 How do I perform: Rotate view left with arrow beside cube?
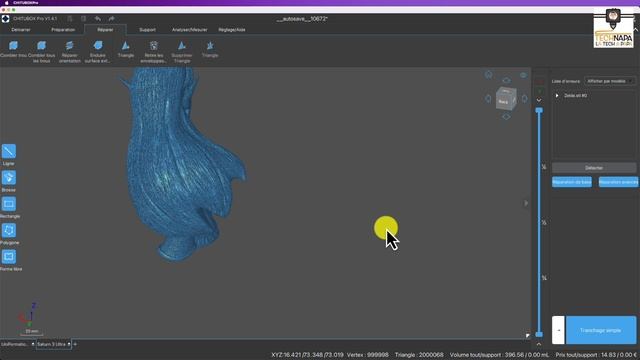click(x=488, y=98)
